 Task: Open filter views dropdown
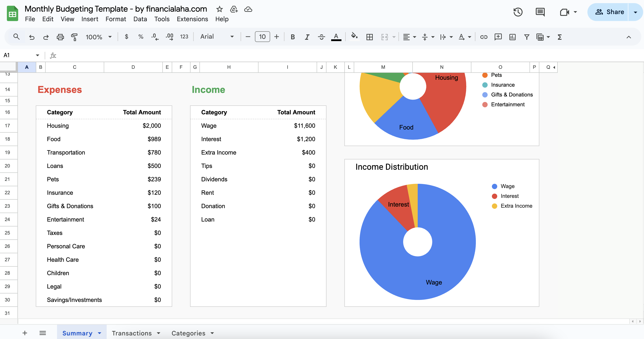pos(543,37)
